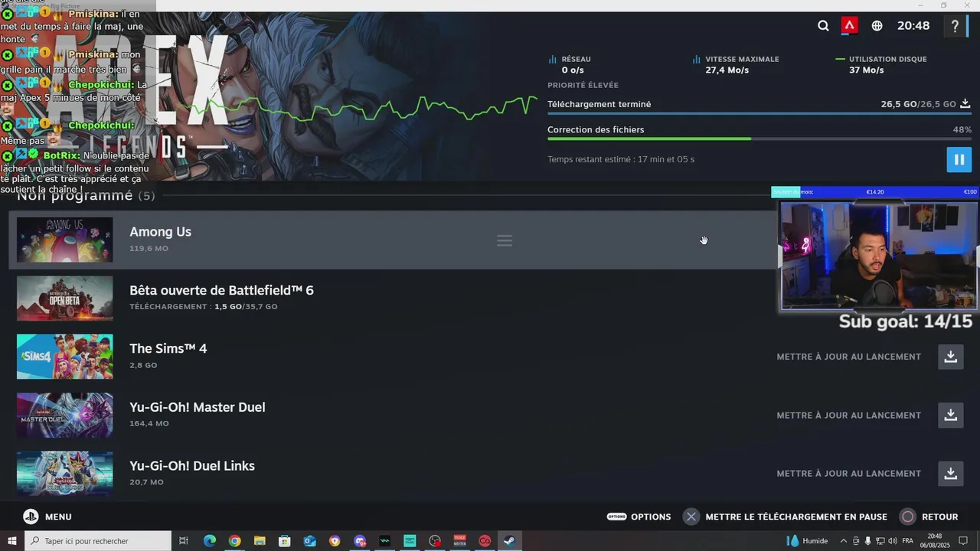
Task: Click the Yu-Gi-Oh! Duel Links title
Action: pyautogui.click(x=192, y=465)
